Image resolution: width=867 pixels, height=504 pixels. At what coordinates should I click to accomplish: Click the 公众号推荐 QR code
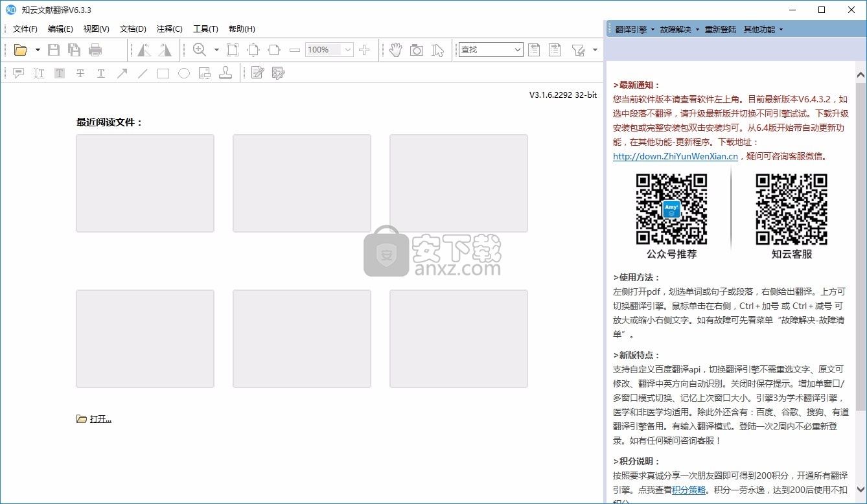pyautogui.click(x=671, y=209)
